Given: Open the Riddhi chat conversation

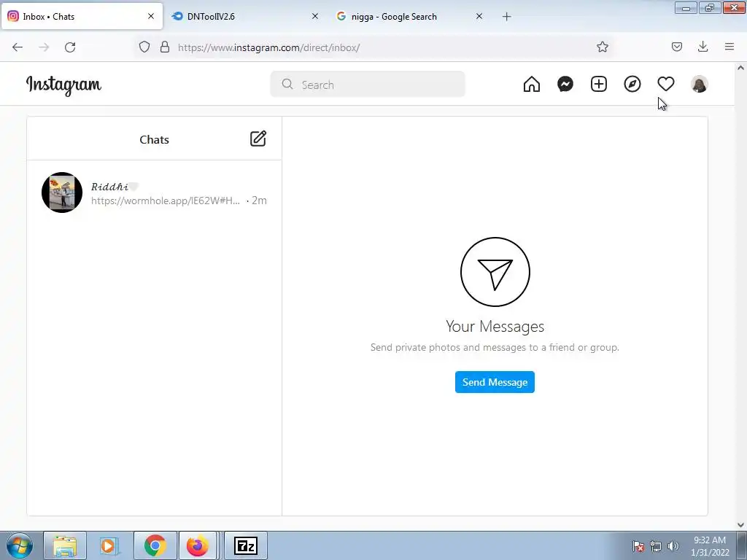Looking at the screenshot, I should tap(155, 192).
